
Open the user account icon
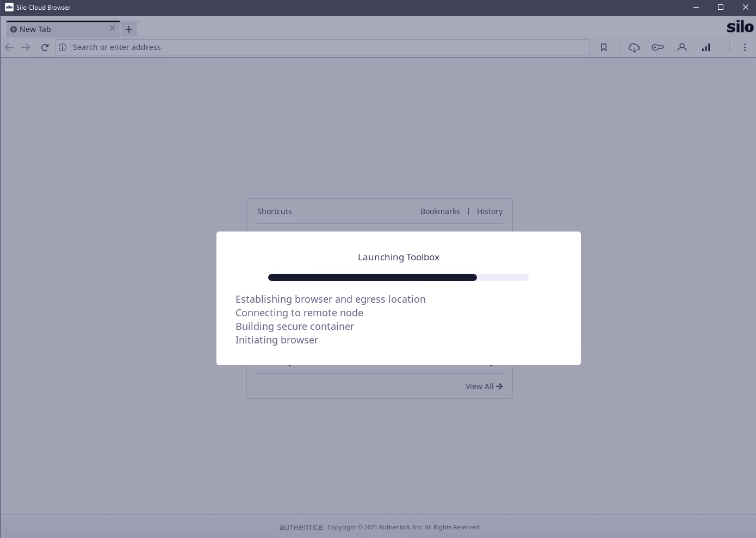click(681, 47)
